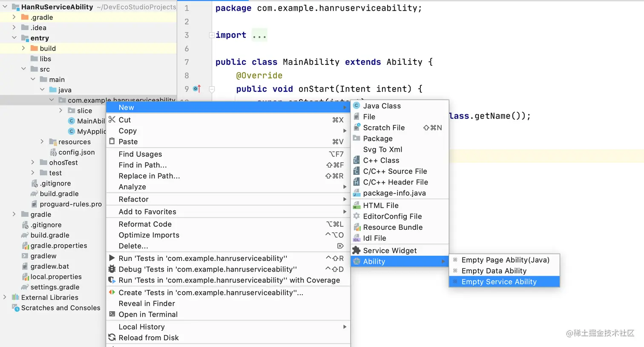Click the Cut scissors icon
The width and height of the screenshot is (644, 347).
point(112,119)
